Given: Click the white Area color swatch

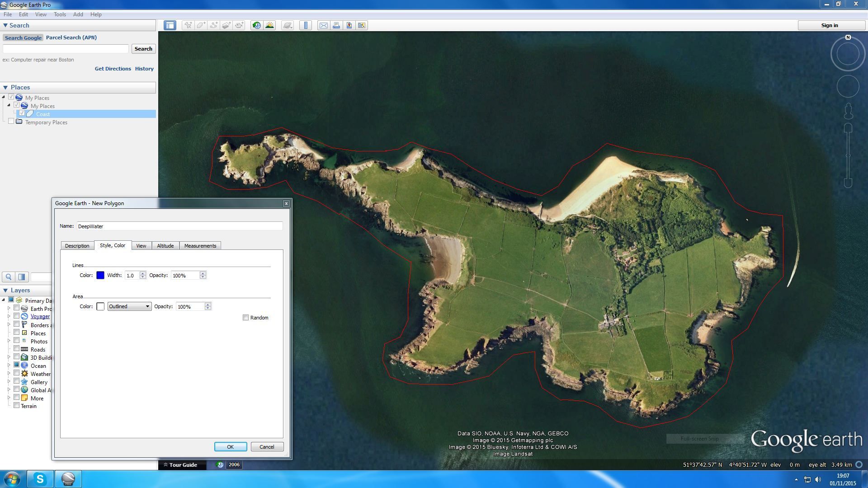Looking at the screenshot, I should coord(100,306).
